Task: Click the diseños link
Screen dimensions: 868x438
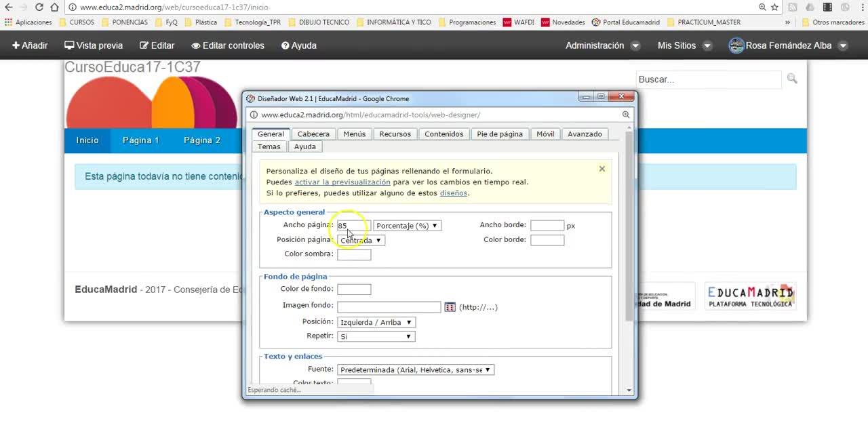Action: pyautogui.click(x=454, y=193)
